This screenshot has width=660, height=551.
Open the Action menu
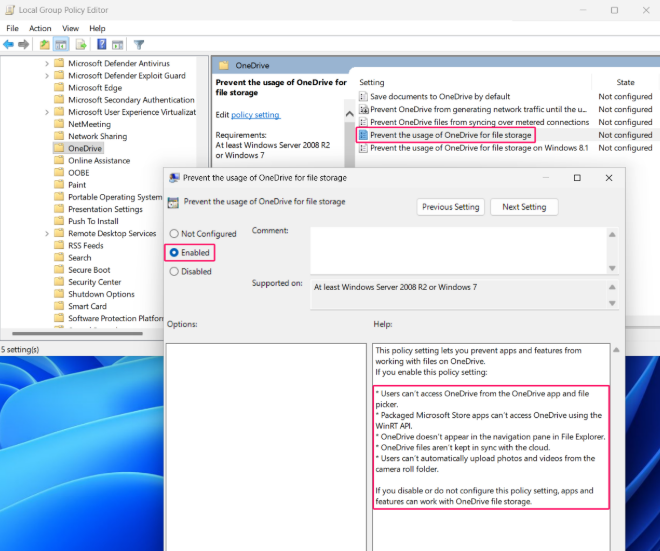(x=40, y=28)
